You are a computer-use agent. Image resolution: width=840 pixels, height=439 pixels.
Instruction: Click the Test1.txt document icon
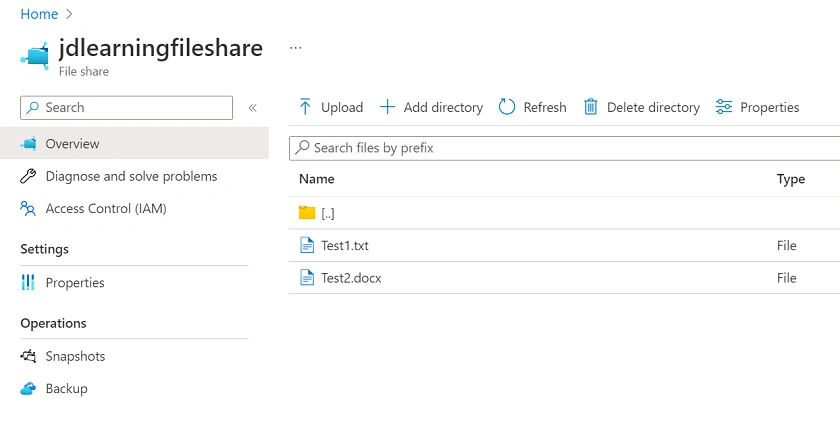[307, 245]
